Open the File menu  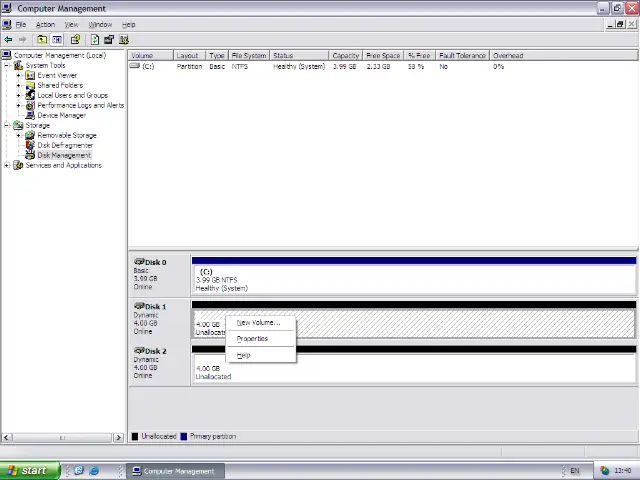point(21,24)
